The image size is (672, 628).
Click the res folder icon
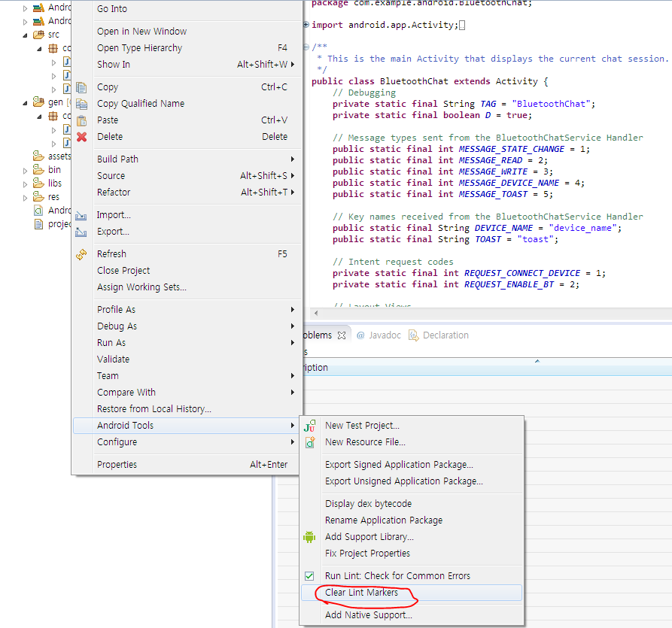point(38,196)
